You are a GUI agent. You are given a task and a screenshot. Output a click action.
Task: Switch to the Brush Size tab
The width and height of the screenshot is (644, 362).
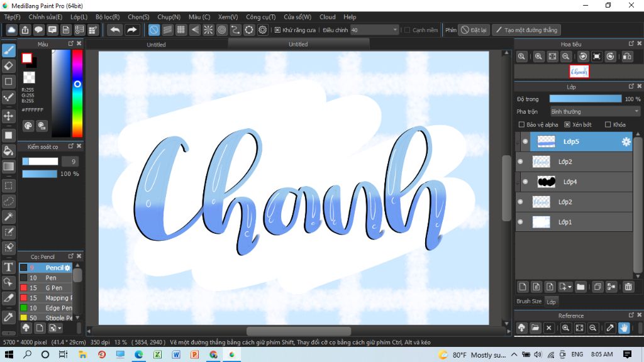click(x=529, y=301)
